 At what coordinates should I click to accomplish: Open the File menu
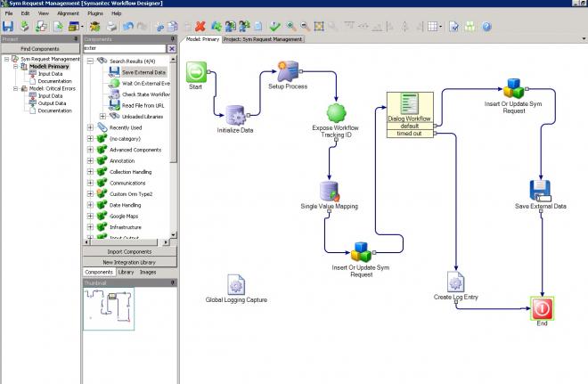click(x=9, y=13)
